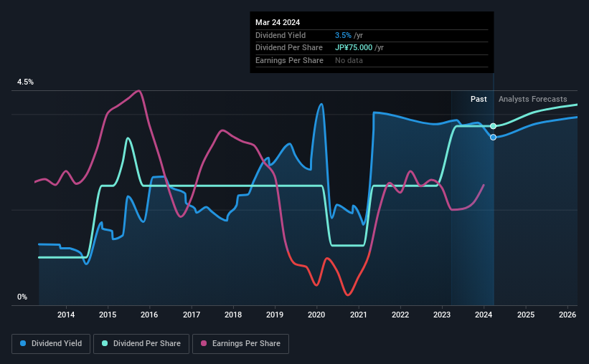The width and height of the screenshot is (589, 364).
Task: Click the 2021 x-axis label
Action: click(x=359, y=315)
